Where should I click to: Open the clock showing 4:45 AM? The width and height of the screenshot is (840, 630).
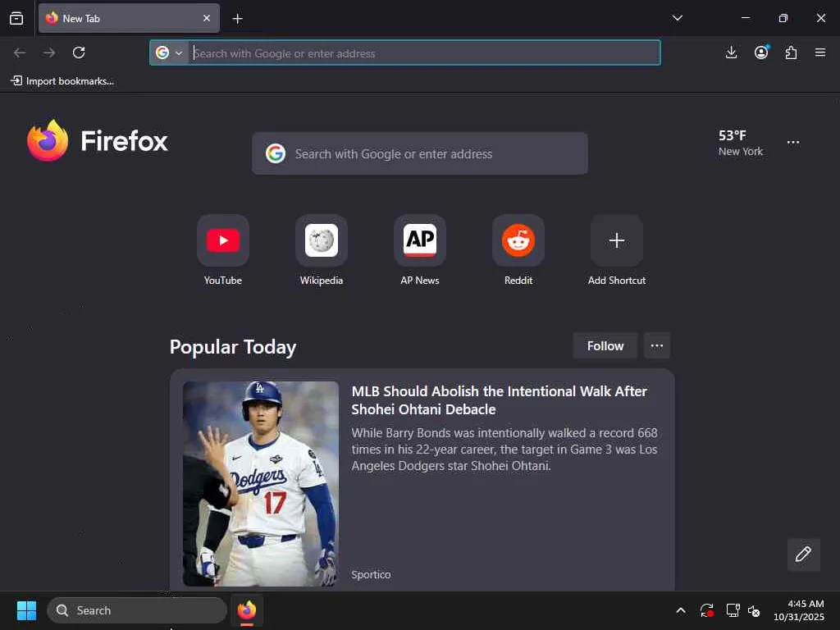pyautogui.click(x=799, y=610)
